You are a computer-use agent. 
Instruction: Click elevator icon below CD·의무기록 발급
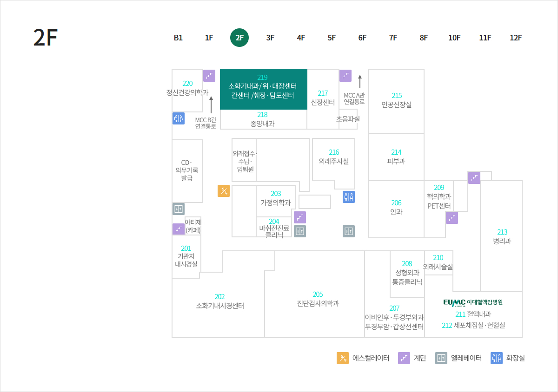coord(179,209)
